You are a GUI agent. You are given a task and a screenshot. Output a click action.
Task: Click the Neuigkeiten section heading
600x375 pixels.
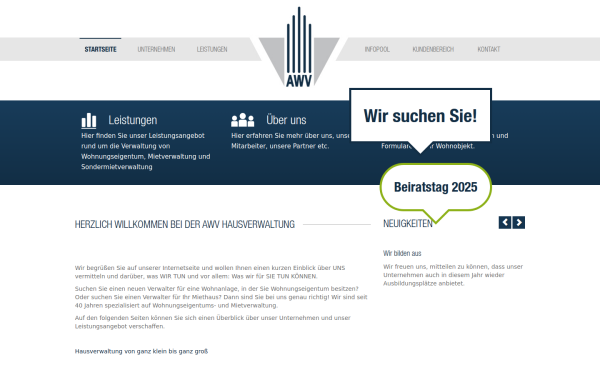pyautogui.click(x=408, y=223)
